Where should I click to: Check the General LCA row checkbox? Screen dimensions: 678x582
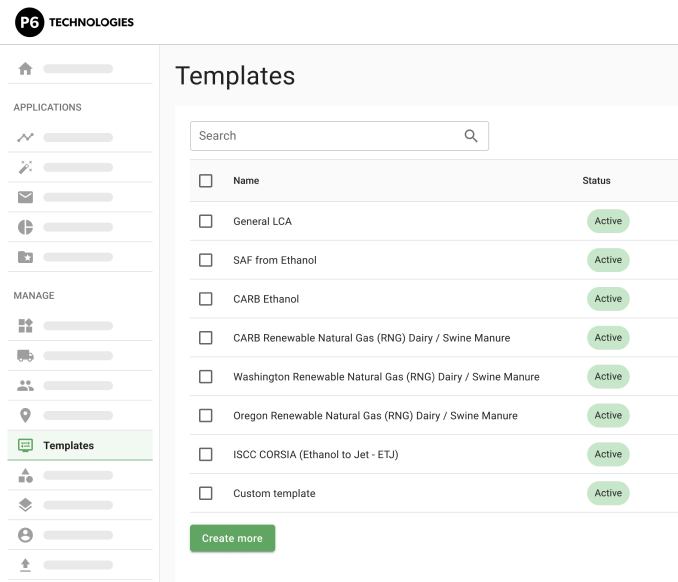click(205, 221)
